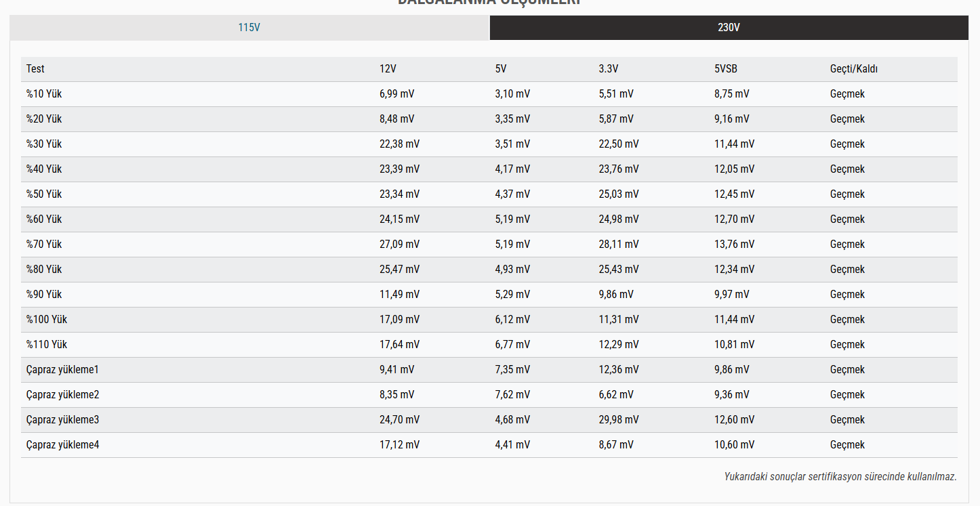This screenshot has height=506, width=980.
Task: Click the 13,76 mV cell
Action: click(x=735, y=245)
